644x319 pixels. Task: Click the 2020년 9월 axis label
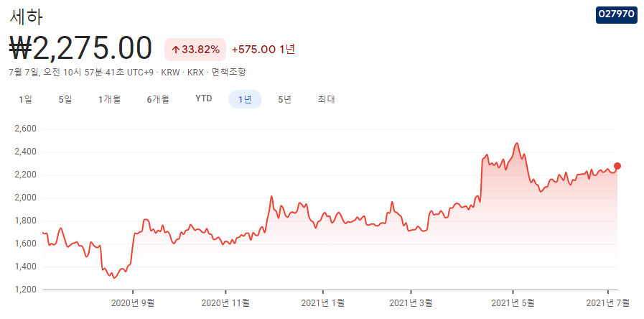(x=133, y=303)
